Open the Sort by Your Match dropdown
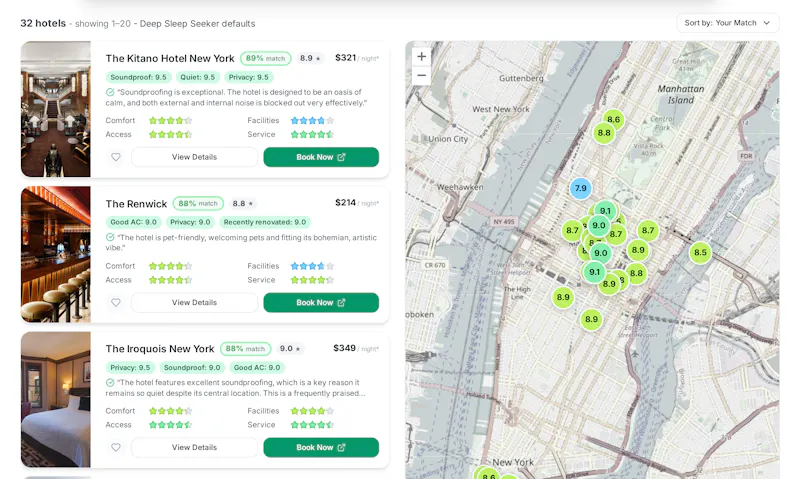The image size is (800, 479). (728, 23)
